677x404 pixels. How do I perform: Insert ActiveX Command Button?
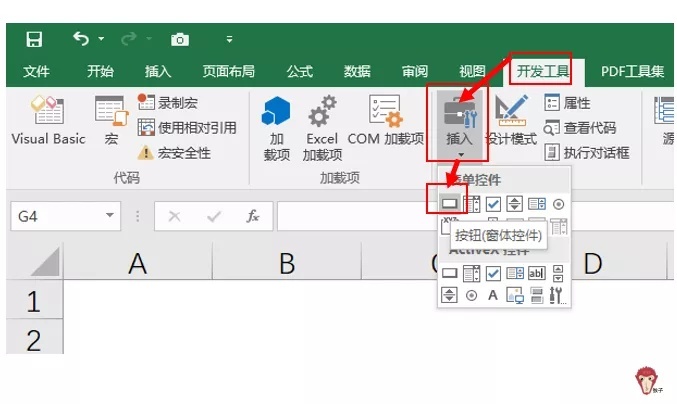click(449, 273)
